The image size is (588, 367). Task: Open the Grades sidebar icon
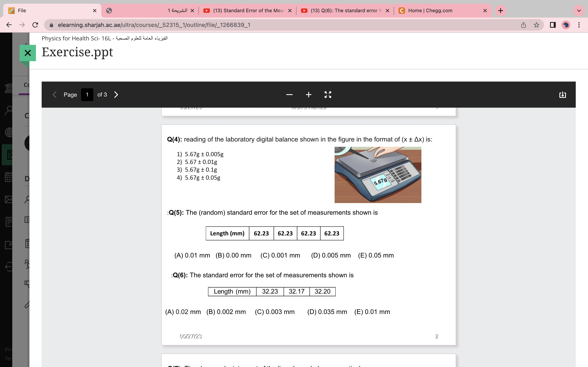(x=9, y=222)
